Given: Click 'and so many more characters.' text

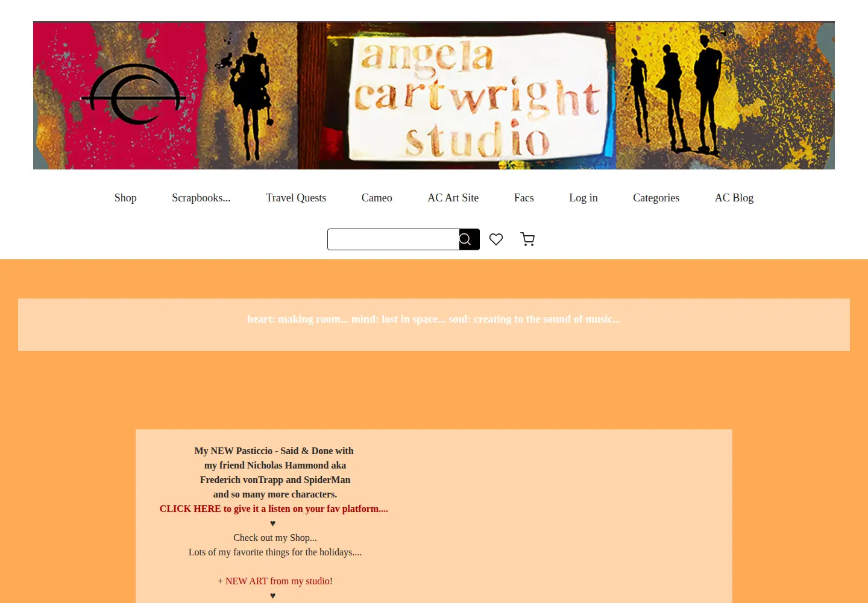Looking at the screenshot, I should [275, 494].
